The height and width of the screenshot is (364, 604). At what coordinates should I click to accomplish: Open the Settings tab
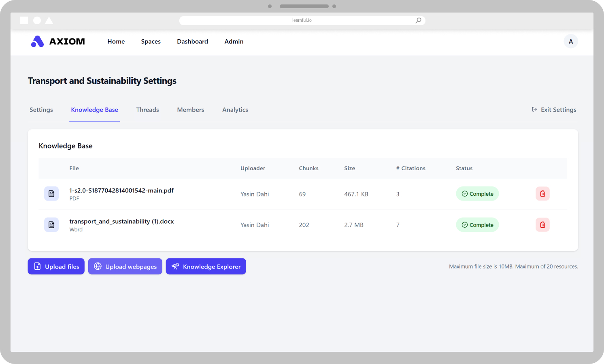(41, 110)
